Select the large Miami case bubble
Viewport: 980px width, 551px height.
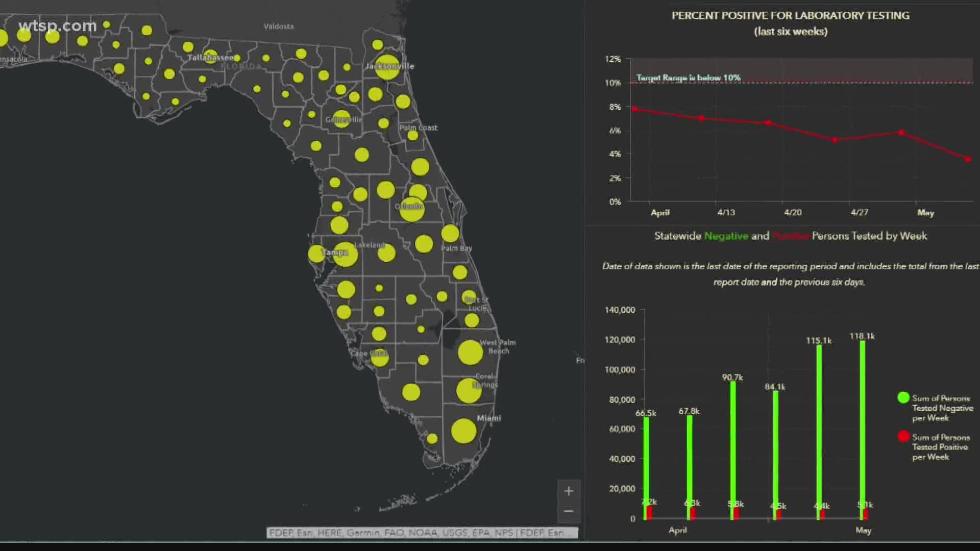pyautogui.click(x=463, y=431)
